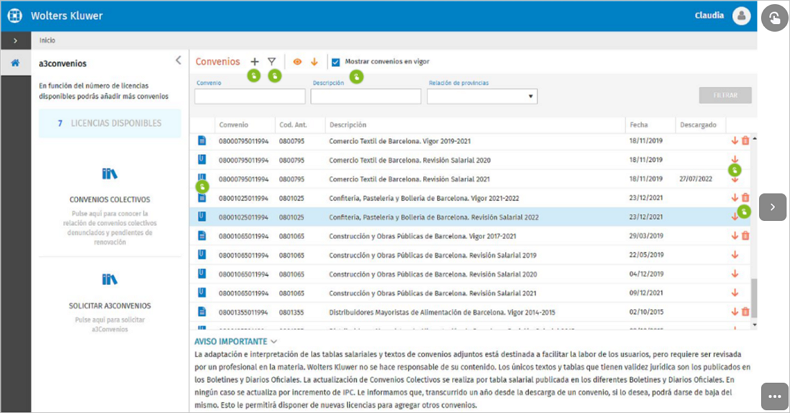The height and width of the screenshot is (413, 790).
Task: Open the filter funnel icon beside Convenios
Action: (x=272, y=61)
